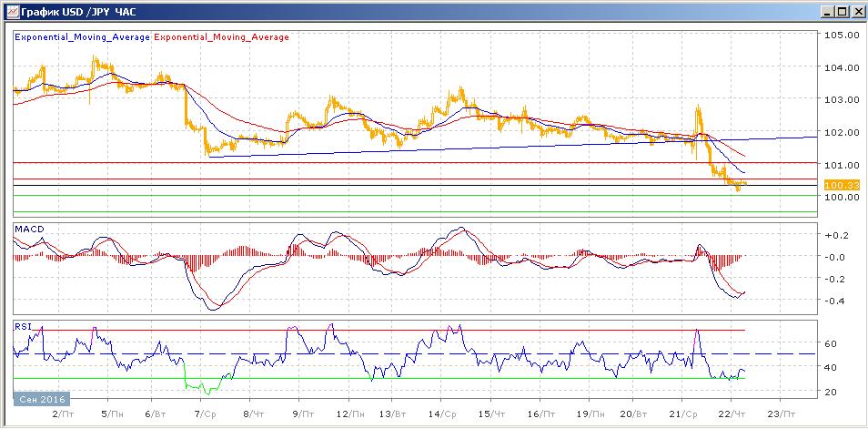Close the USD/JPY chart window
The image size is (868, 429).
click(x=855, y=12)
